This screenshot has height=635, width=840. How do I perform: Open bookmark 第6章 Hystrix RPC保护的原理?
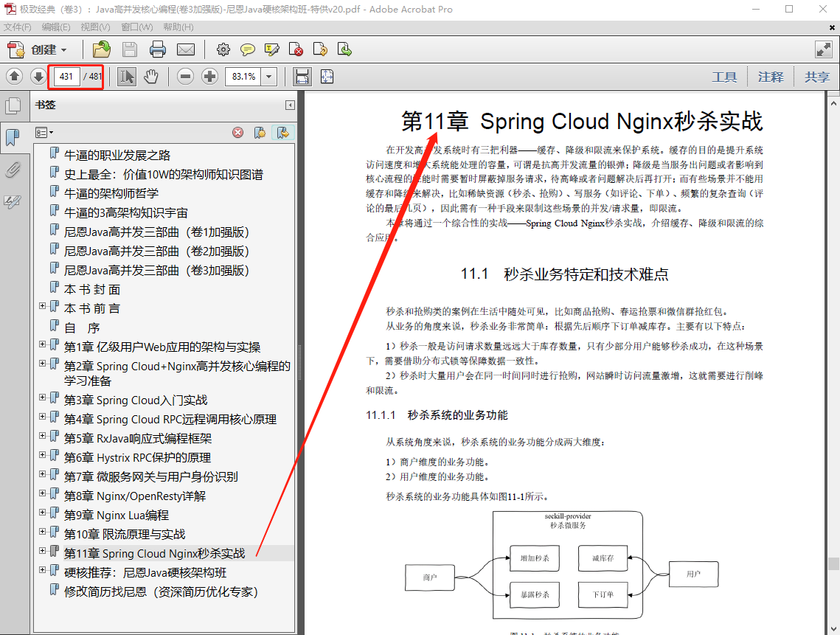point(137,458)
